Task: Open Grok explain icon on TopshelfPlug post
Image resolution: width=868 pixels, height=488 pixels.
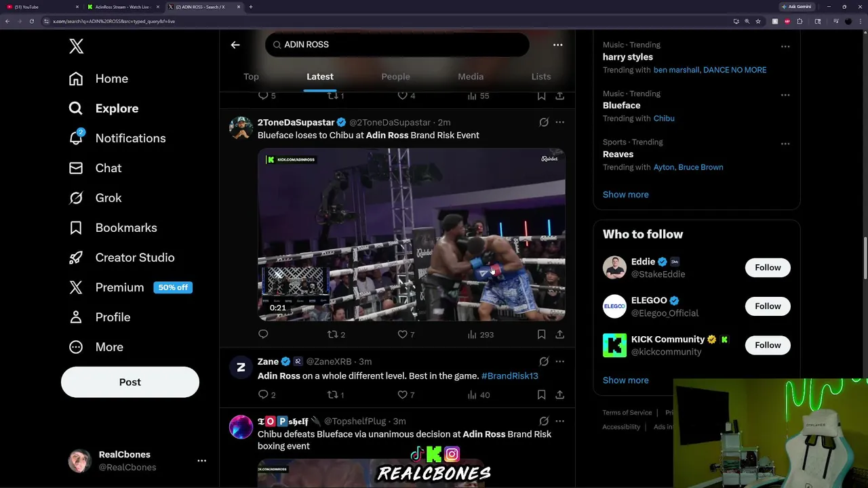Action: [544, 421]
